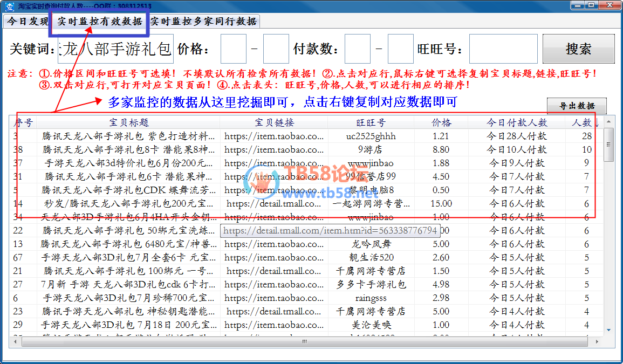This screenshot has height=364, width=623.
Task: Click the vertical scrollbar up arrow
Action: point(608,121)
